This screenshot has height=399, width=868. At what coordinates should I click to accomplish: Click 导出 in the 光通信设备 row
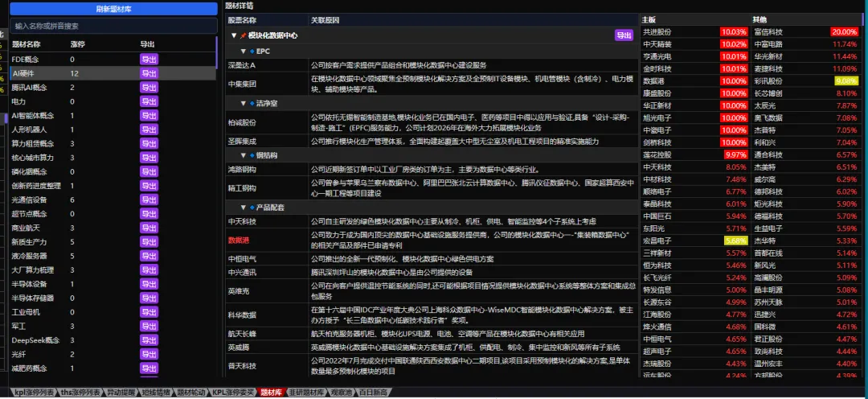(149, 199)
